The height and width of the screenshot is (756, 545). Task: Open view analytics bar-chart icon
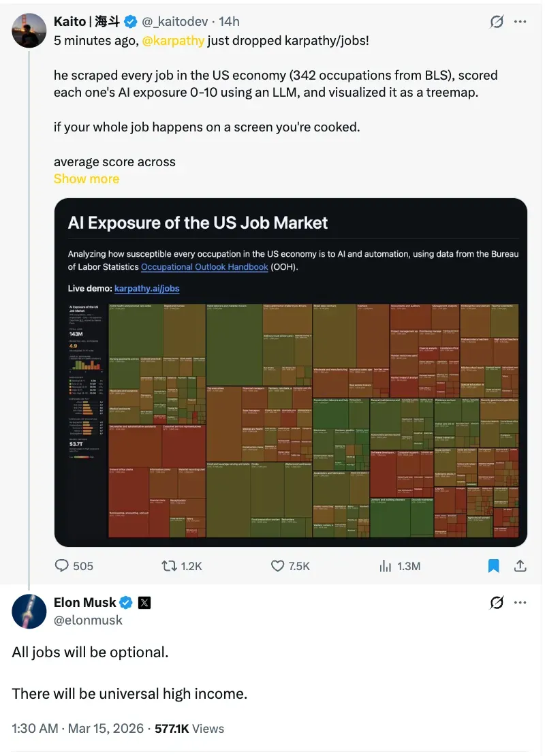pyautogui.click(x=386, y=565)
